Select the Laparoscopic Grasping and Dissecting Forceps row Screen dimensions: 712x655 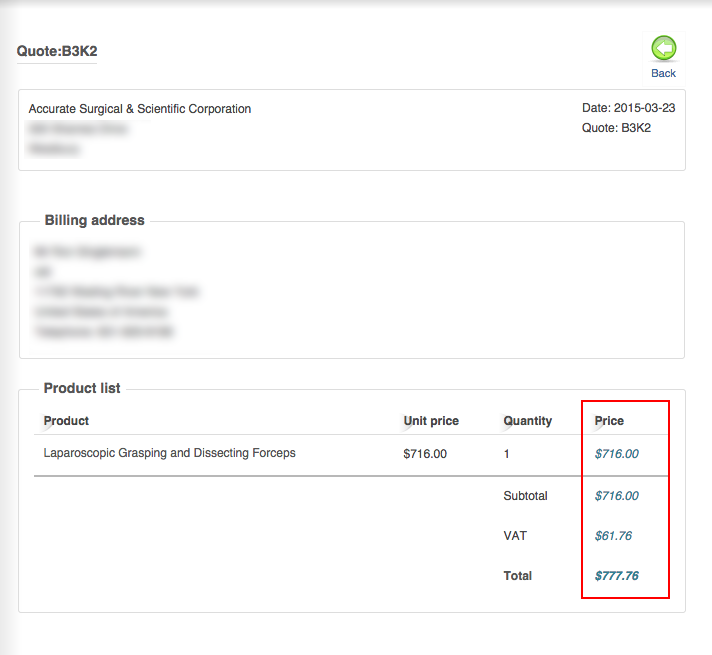coord(170,453)
